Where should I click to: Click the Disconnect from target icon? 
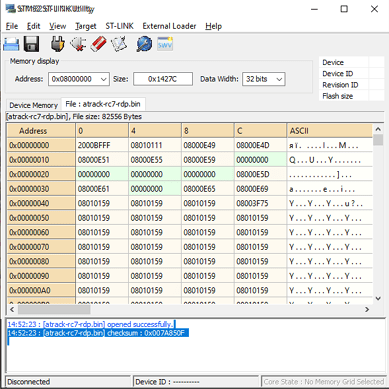(x=78, y=44)
